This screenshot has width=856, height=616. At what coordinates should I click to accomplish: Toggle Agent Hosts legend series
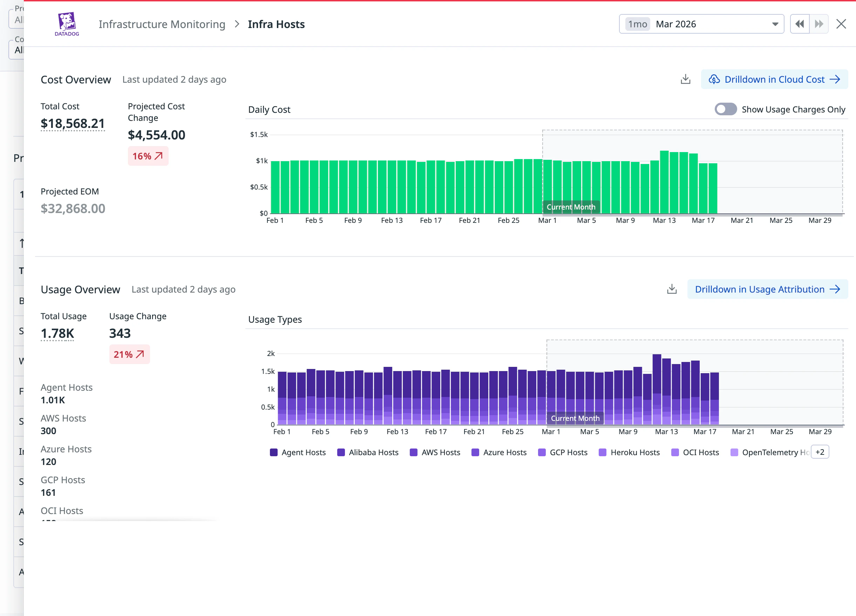pyautogui.click(x=298, y=452)
